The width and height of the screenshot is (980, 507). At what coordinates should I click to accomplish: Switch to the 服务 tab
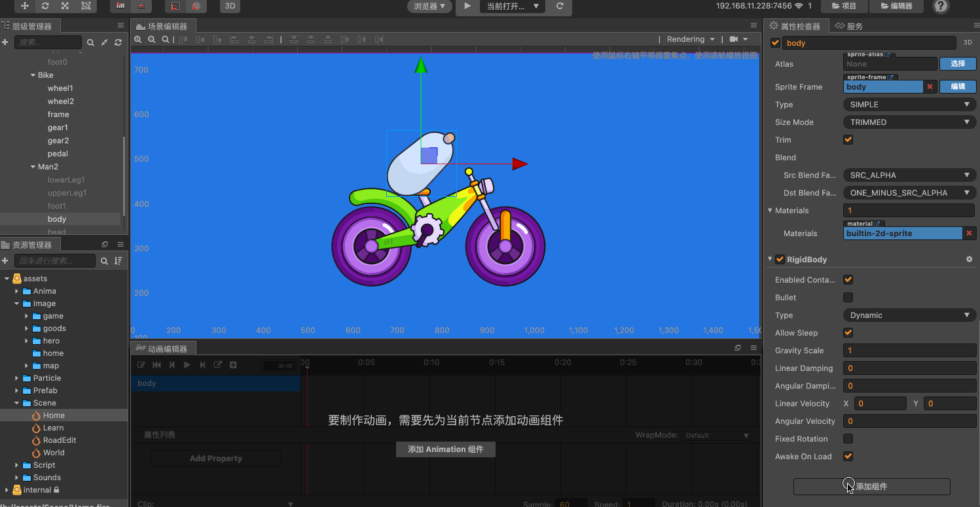pos(848,26)
